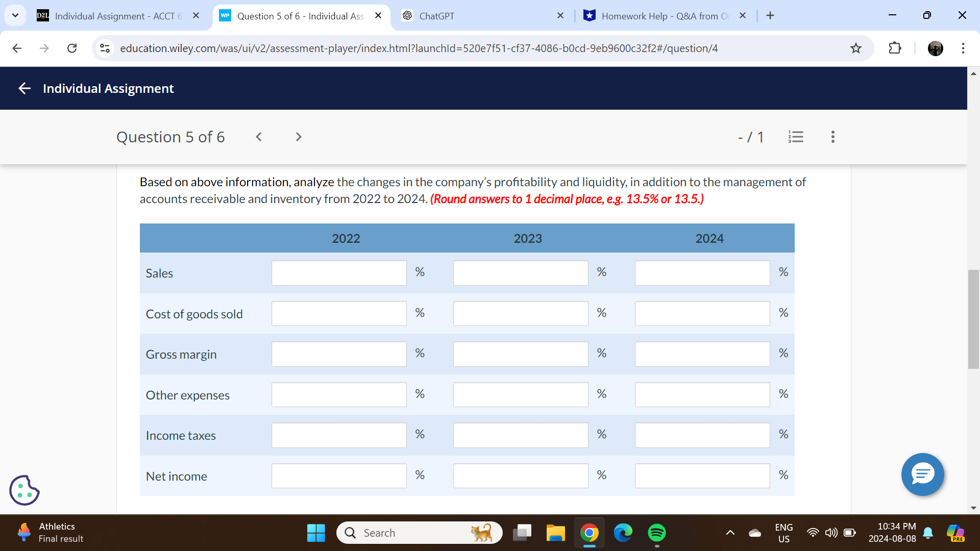The height and width of the screenshot is (551, 980).
Task: Click the accessibility palette icon bottom left
Action: pos(24,490)
